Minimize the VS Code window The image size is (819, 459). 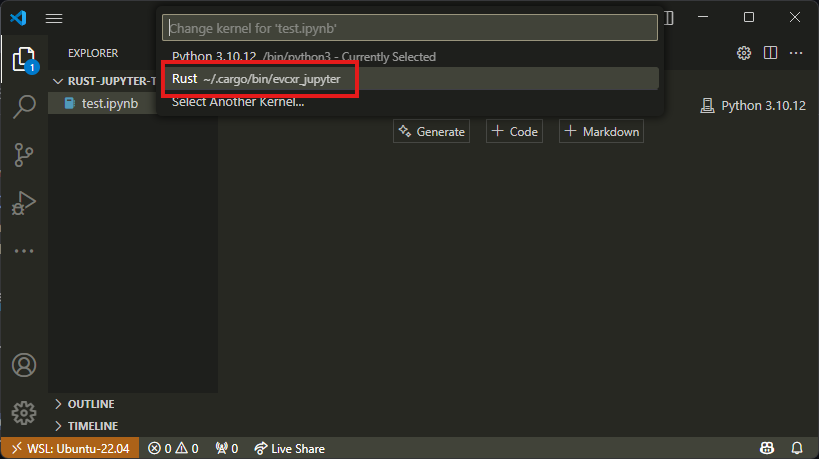703,17
